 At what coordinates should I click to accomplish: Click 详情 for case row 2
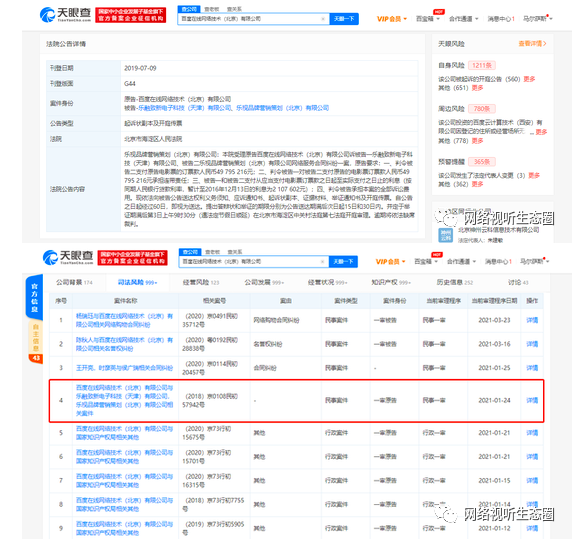point(532,344)
